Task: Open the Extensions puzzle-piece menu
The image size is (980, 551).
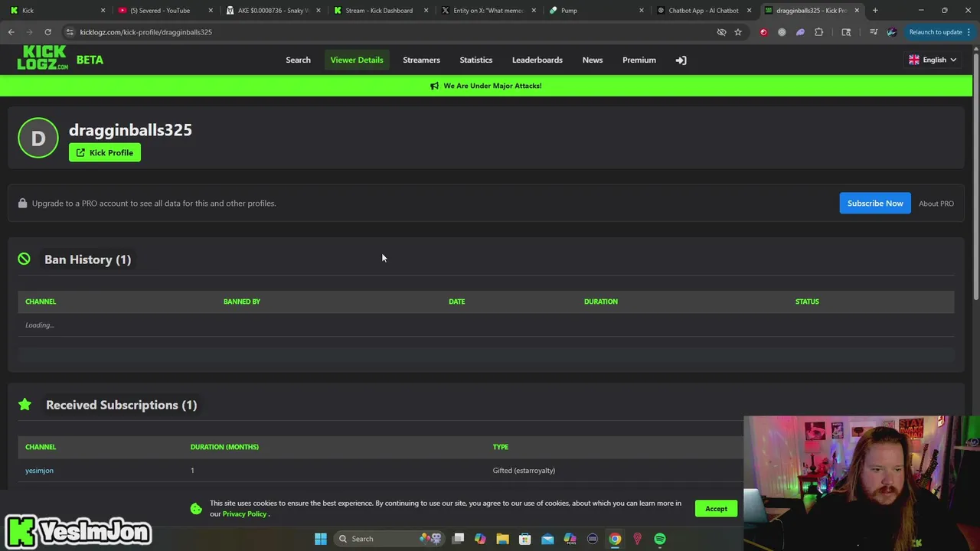Action: tap(819, 32)
